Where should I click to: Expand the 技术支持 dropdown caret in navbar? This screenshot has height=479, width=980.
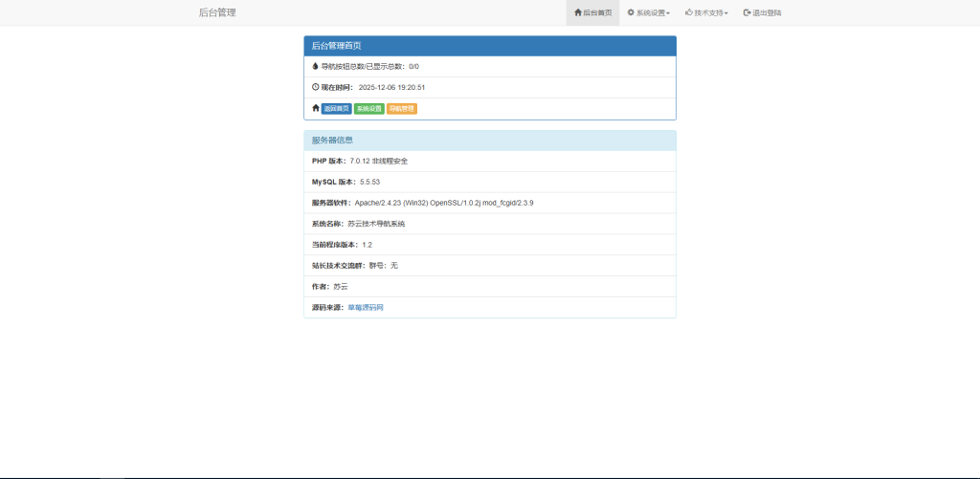[x=726, y=13]
